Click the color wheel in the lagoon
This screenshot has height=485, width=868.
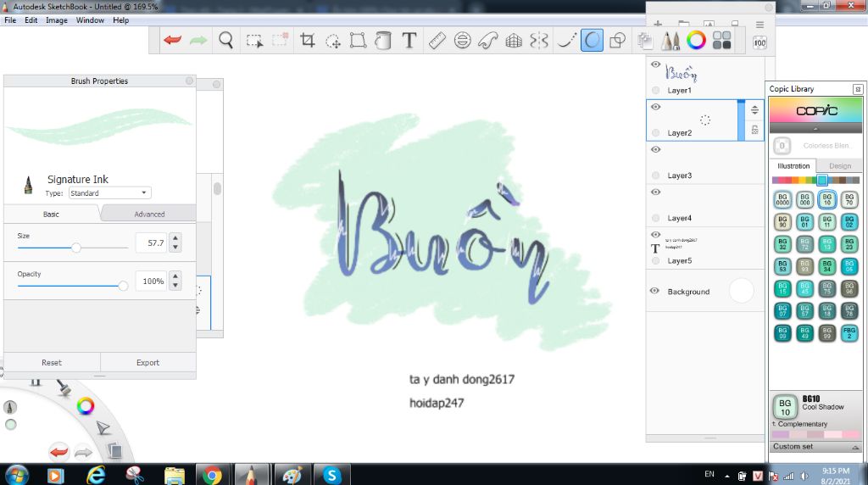tap(86, 406)
